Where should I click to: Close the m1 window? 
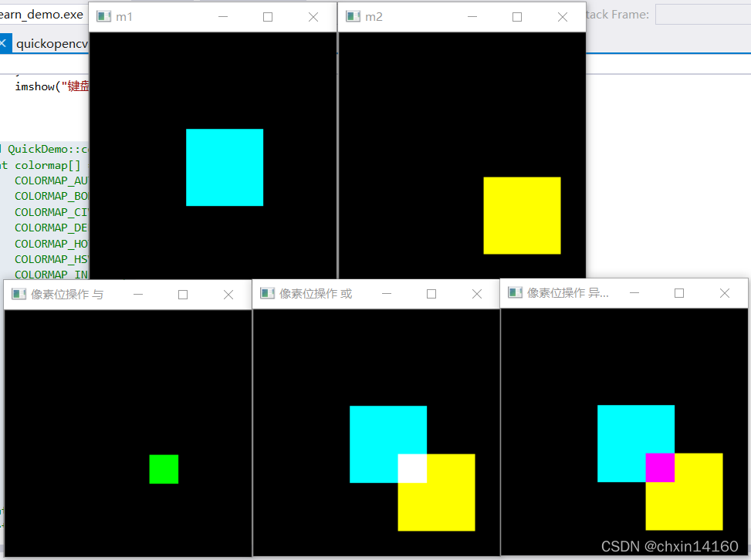[313, 17]
